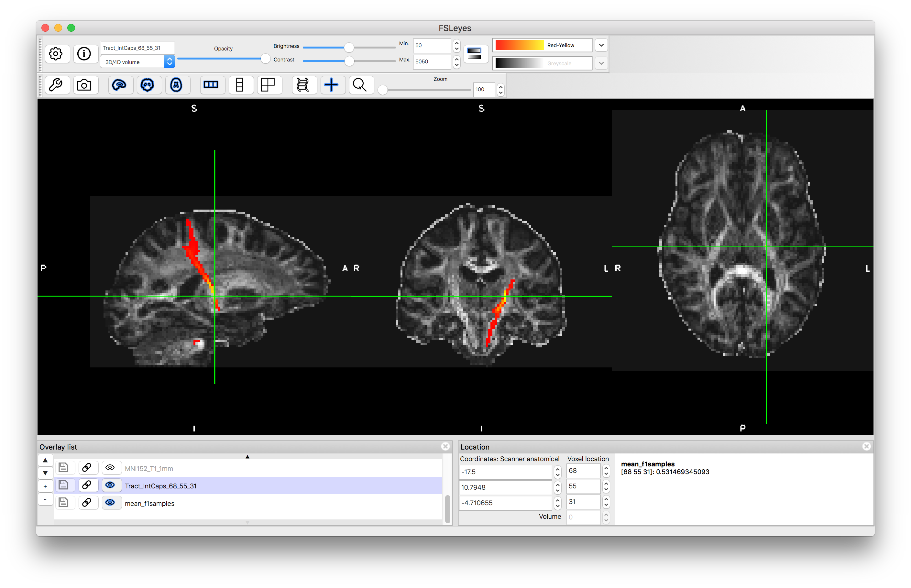The height and width of the screenshot is (588, 911).
Task: Click the Min display range field
Action: tap(432, 45)
